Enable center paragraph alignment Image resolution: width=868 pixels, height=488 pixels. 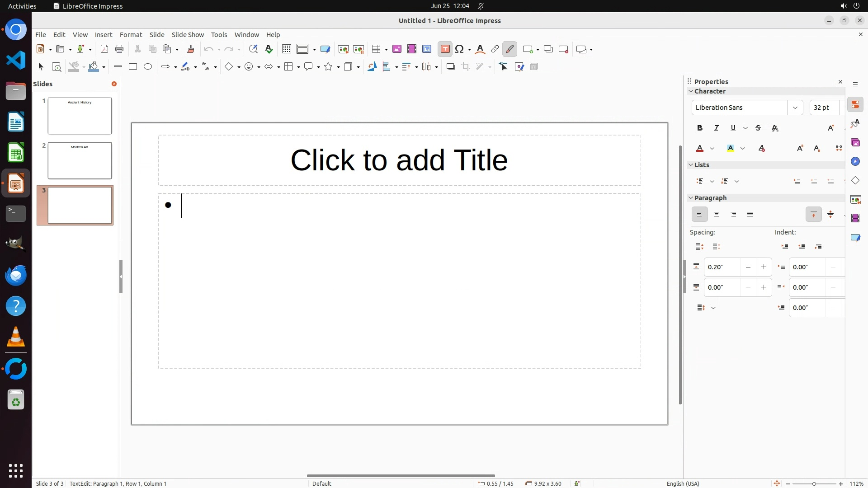[717, 215]
